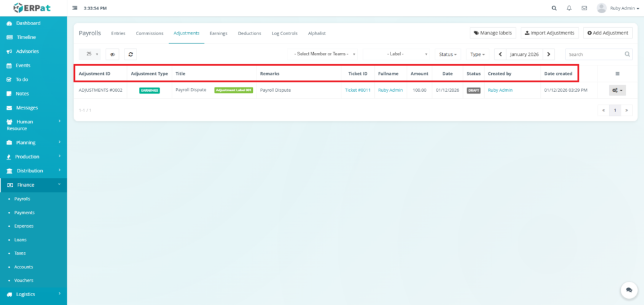644x305 pixels.
Task: Open the row actions gear button
Action: click(x=617, y=91)
